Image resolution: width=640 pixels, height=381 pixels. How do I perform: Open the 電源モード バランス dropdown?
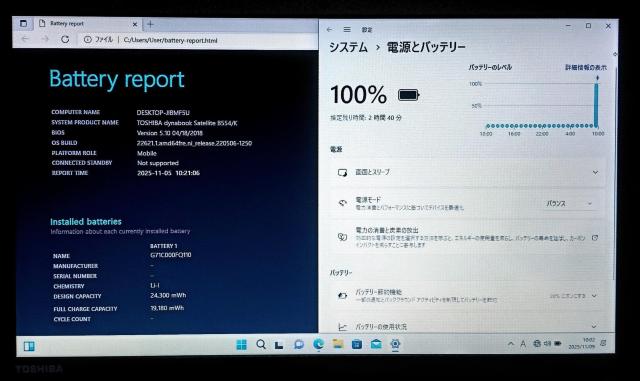(569, 203)
